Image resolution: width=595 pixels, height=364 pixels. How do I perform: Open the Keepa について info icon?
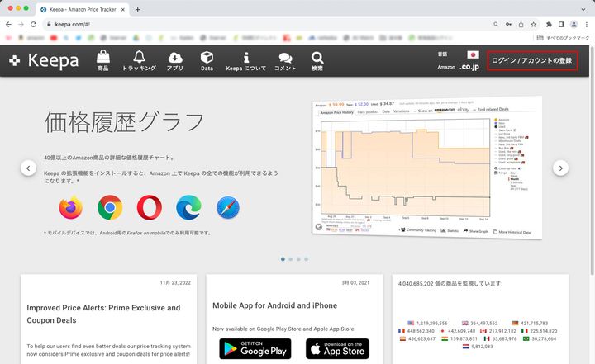[245, 59]
